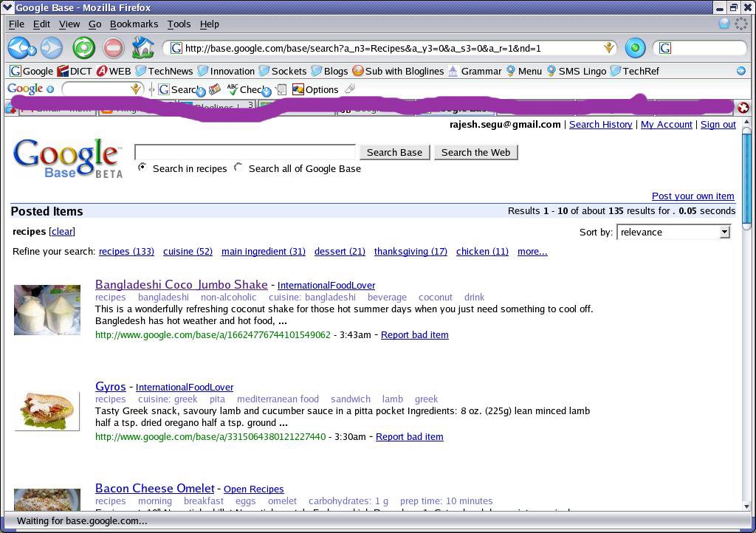
Task: Click the scrollbar down arrow
Action: [746, 506]
